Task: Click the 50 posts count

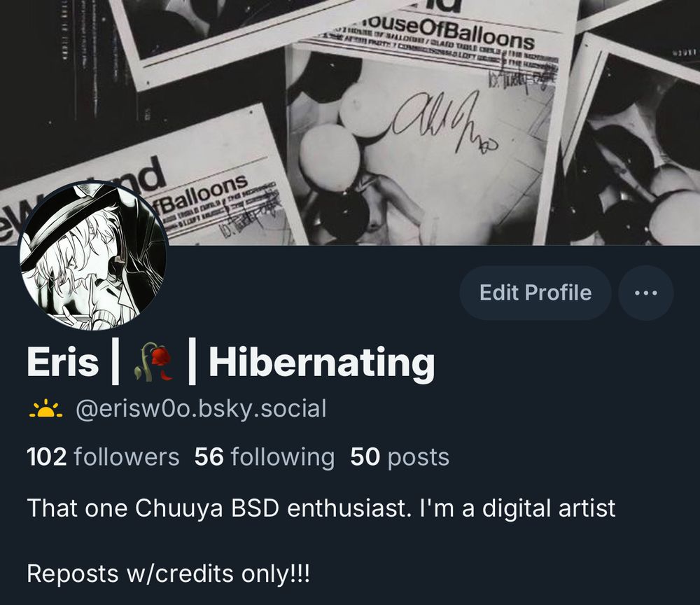Action: click(x=400, y=457)
